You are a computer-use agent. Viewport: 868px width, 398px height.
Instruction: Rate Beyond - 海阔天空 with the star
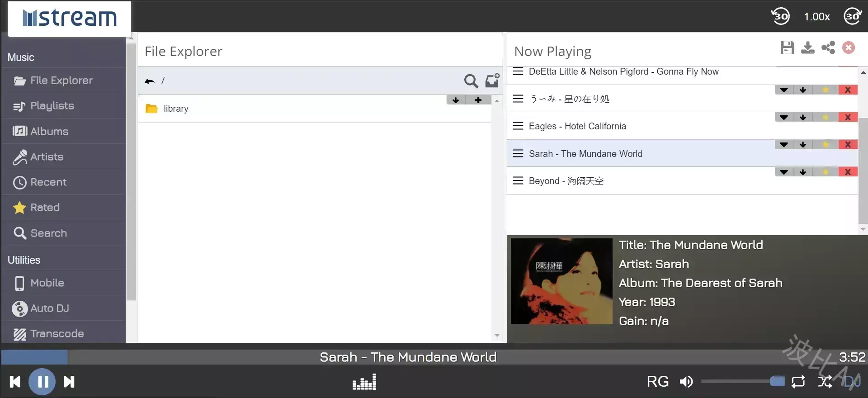(x=826, y=172)
